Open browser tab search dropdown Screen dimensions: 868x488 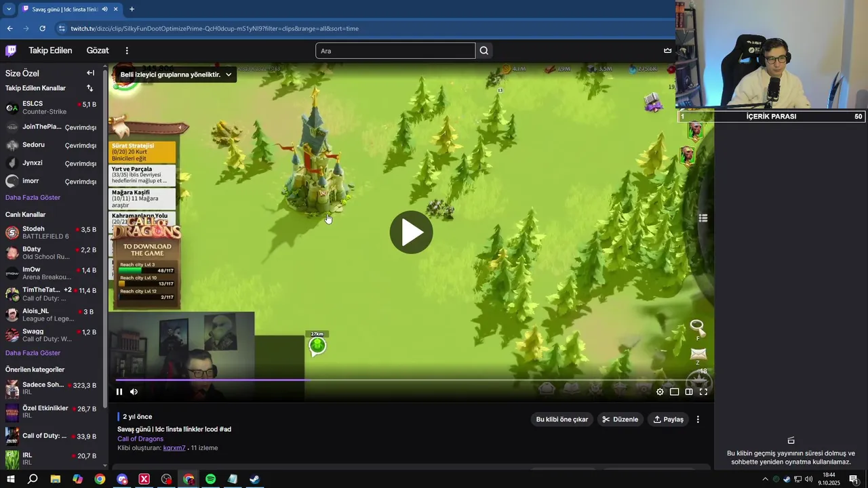click(9, 9)
